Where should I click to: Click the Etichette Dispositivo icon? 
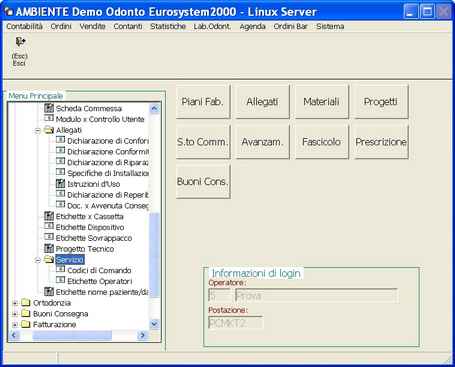(x=49, y=226)
